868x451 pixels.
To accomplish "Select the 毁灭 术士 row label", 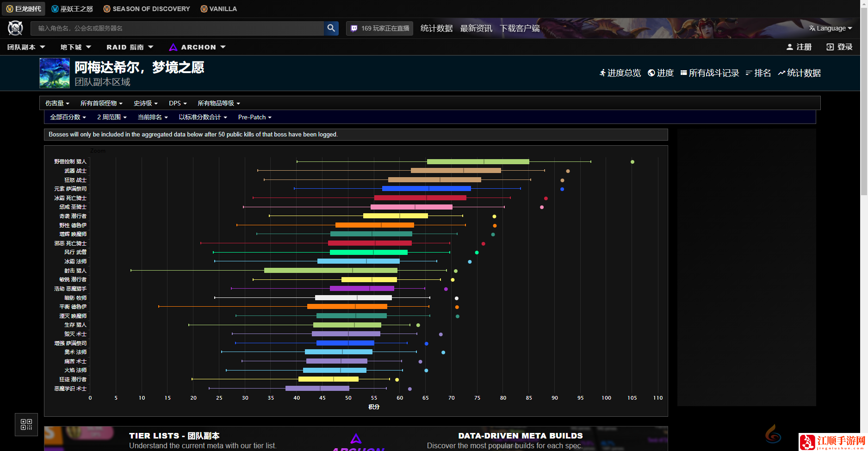I will (75, 334).
